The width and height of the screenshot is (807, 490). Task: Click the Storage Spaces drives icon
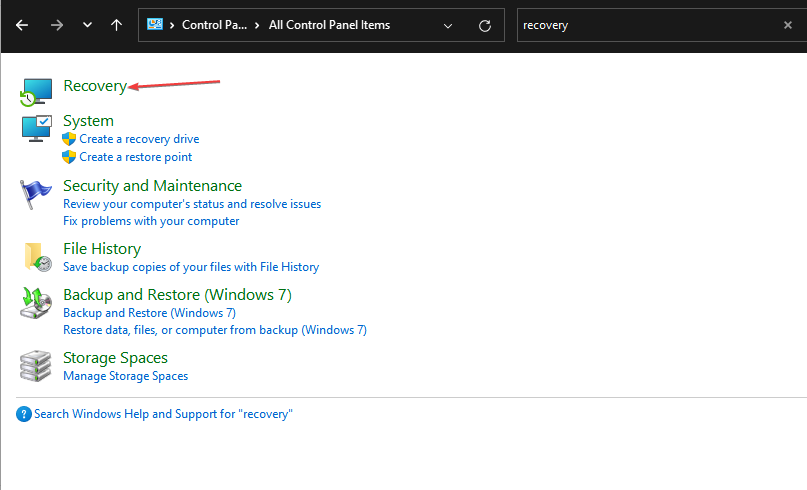(36, 366)
